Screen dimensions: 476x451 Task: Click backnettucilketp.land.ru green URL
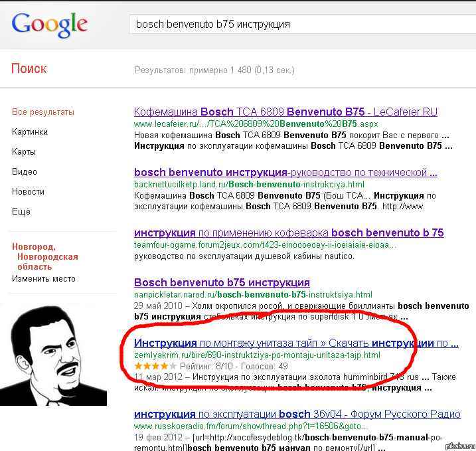(249, 185)
